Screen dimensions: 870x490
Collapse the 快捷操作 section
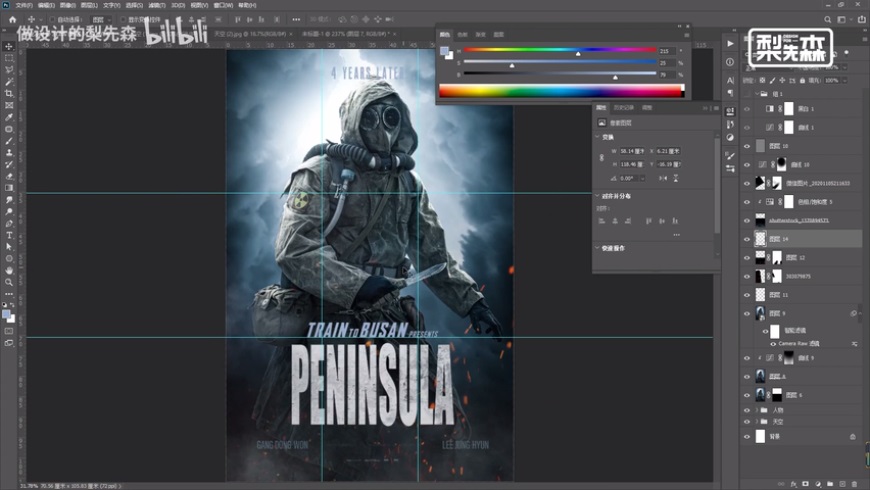598,248
